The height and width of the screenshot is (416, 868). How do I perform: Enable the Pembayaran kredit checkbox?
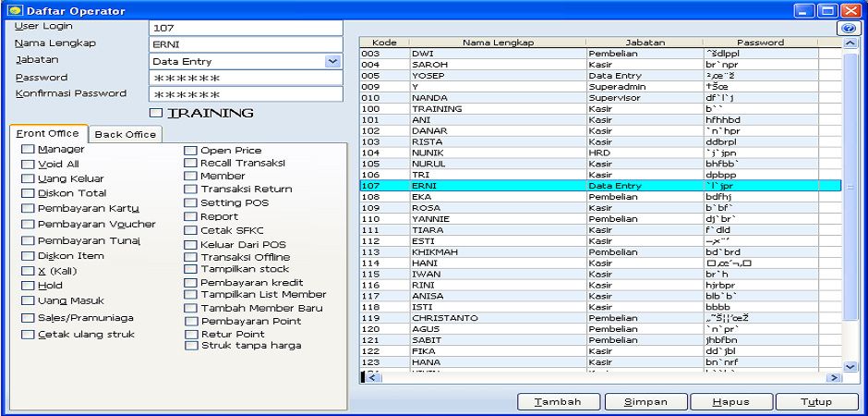pos(190,283)
